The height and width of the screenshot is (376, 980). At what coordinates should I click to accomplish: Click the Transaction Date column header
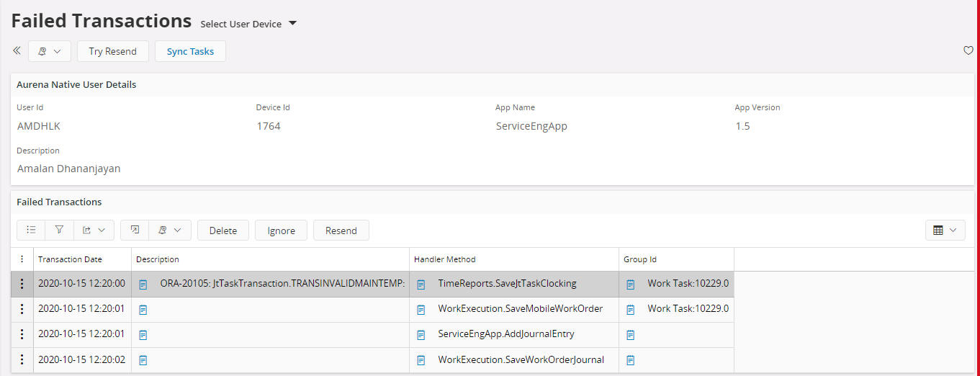click(x=71, y=259)
